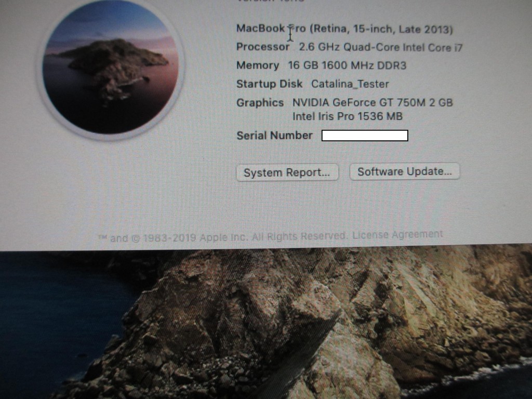The width and height of the screenshot is (532, 399).
Task: Click the Processor 2.6 GHz Quad-Core value
Action: pyautogui.click(x=381, y=47)
